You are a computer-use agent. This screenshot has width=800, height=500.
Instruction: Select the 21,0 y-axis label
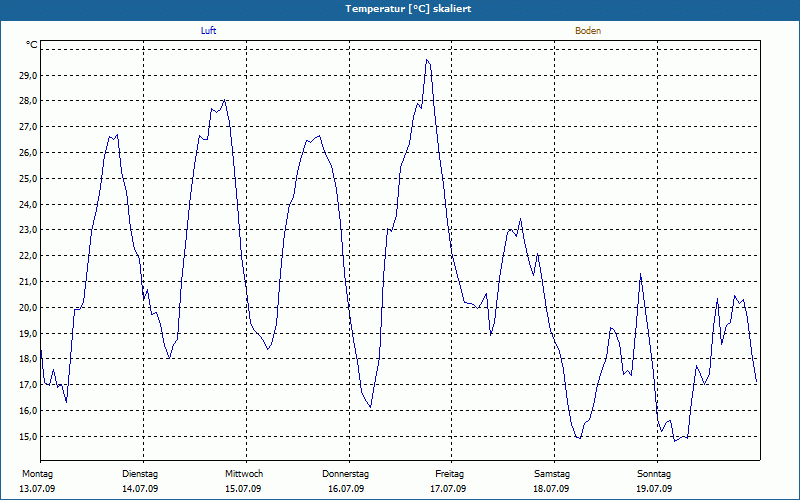(x=28, y=282)
